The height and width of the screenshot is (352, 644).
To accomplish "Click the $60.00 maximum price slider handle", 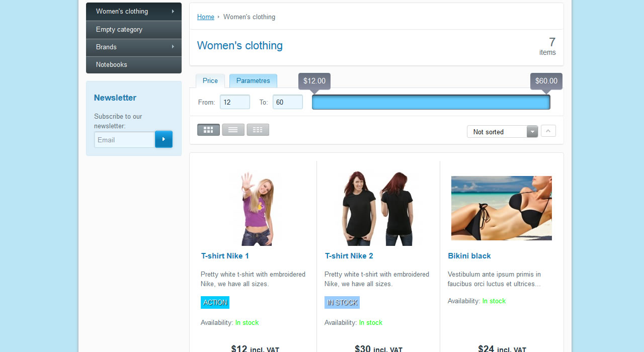I will (546, 82).
